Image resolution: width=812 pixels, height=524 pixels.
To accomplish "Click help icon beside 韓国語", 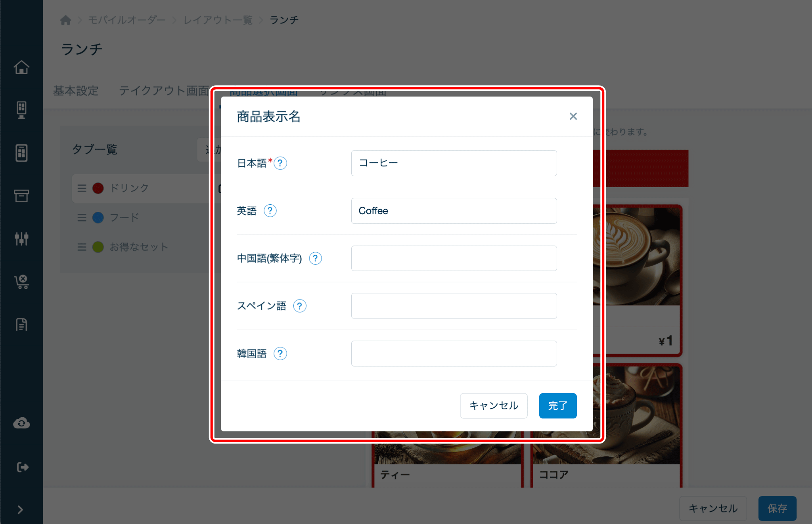I will (x=280, y=353).
